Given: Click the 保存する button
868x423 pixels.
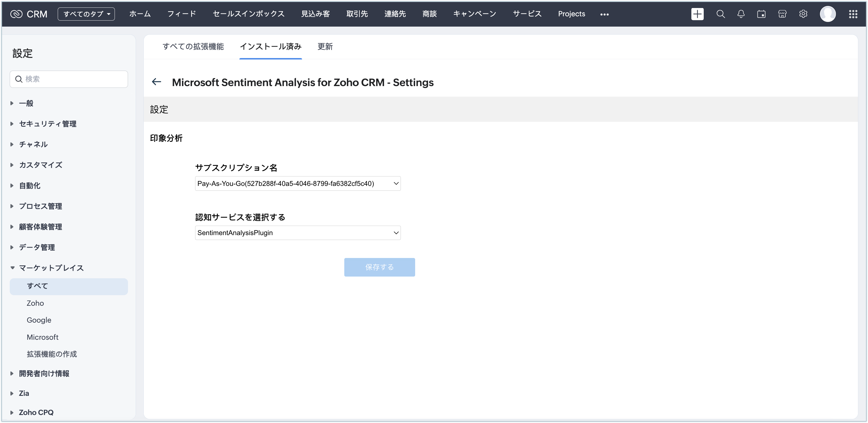Looking at the screenshot, I should tap(379, 267).
